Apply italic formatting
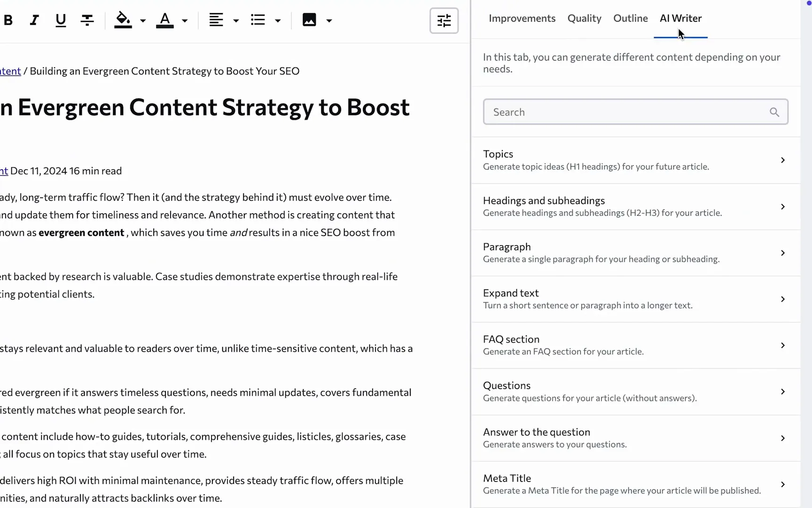This screenshot has height=508, width=812. point(33,20)
